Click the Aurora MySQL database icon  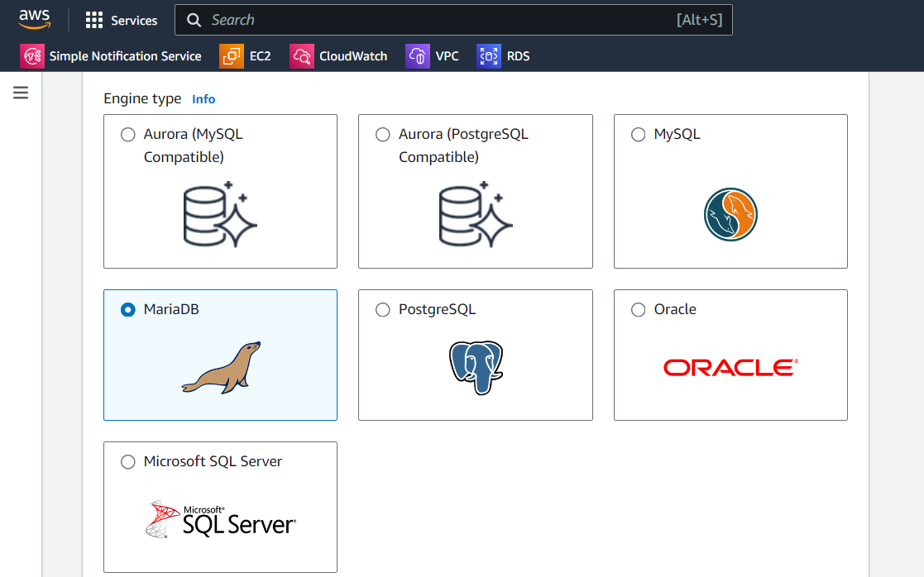220,214
